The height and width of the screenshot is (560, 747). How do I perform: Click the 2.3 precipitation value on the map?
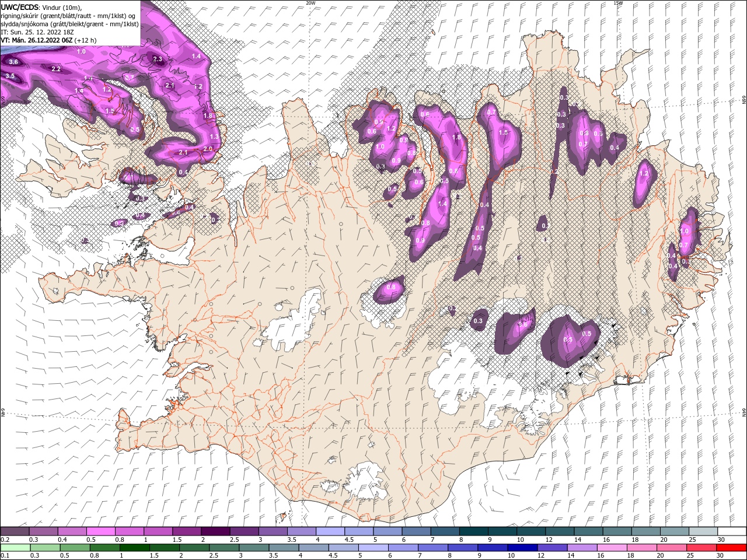click(x=158, y=59)
